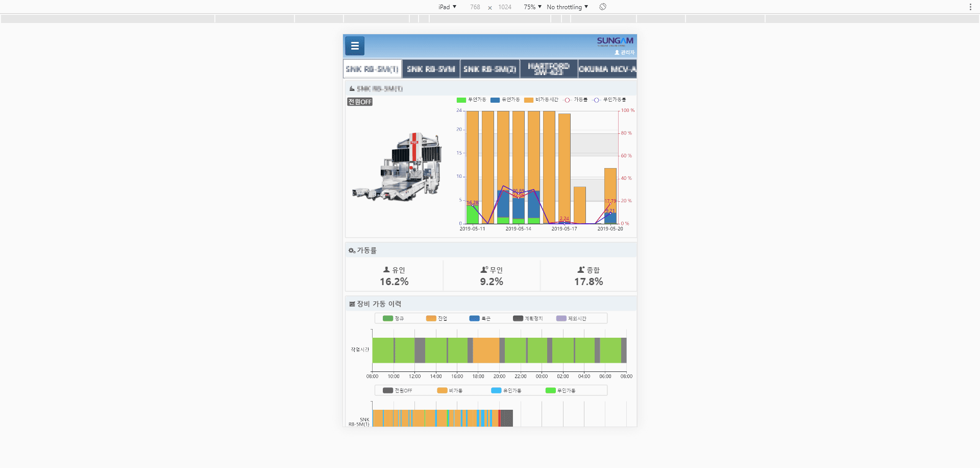
Task: Open the iPad device dropdown
Action: [x=446, y=7]
